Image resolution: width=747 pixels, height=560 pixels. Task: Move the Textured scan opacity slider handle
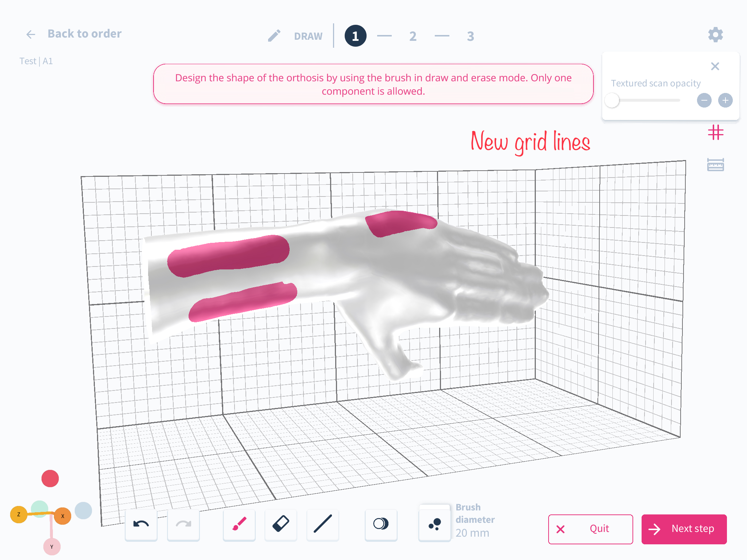pyautogui.click(x=612, y=100)
